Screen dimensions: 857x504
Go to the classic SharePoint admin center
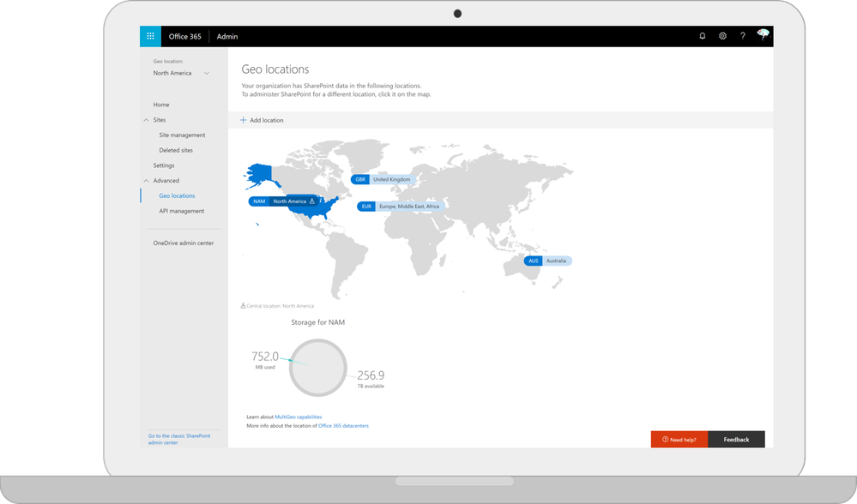(179, 439)
